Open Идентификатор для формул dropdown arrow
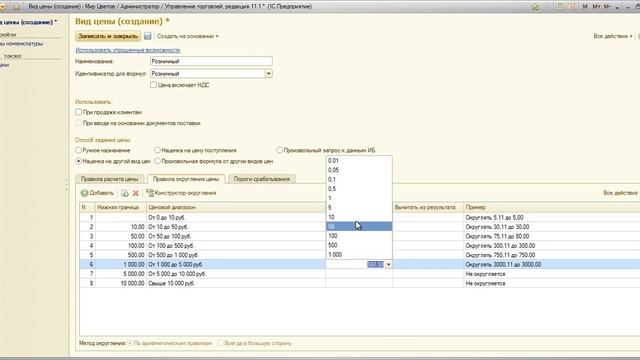Image resolution: width=640 pixels, height=360 pixels. click(268, 73)
